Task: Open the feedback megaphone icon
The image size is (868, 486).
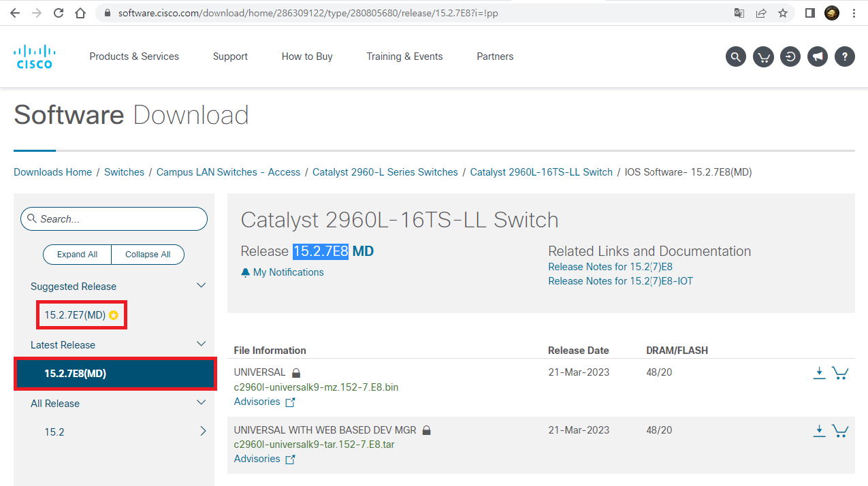Action: click(x=818, y=56)
